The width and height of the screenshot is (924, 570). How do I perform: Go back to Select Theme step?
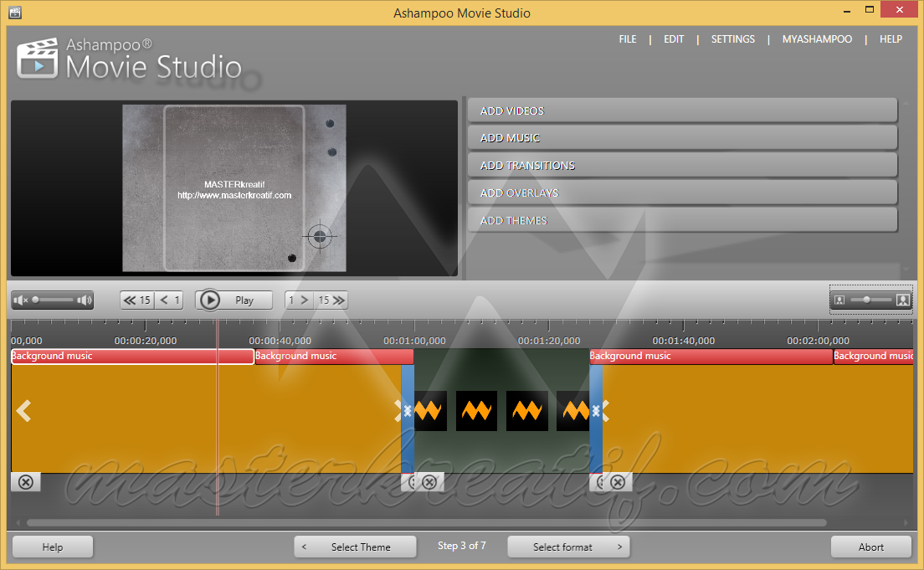click(x=356, y=547)
